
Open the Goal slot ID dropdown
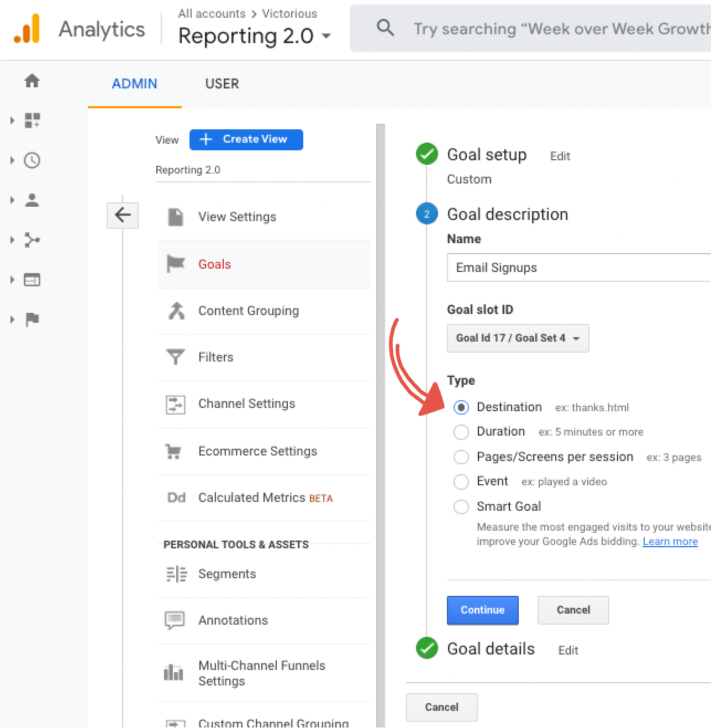(518, 338)
